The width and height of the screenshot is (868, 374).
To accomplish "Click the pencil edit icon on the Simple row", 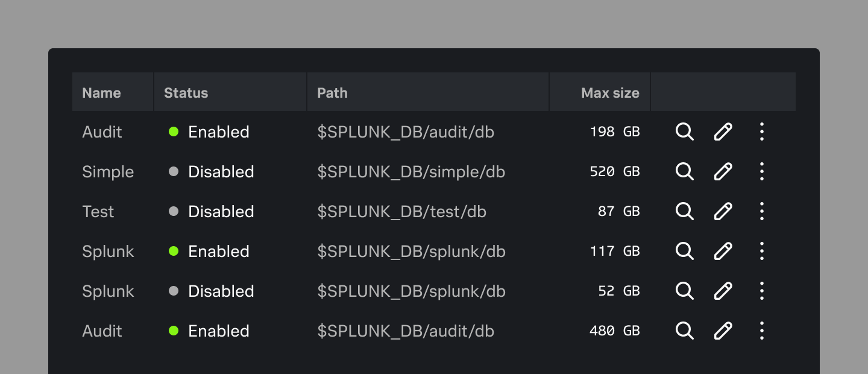I will click(723, 171).
